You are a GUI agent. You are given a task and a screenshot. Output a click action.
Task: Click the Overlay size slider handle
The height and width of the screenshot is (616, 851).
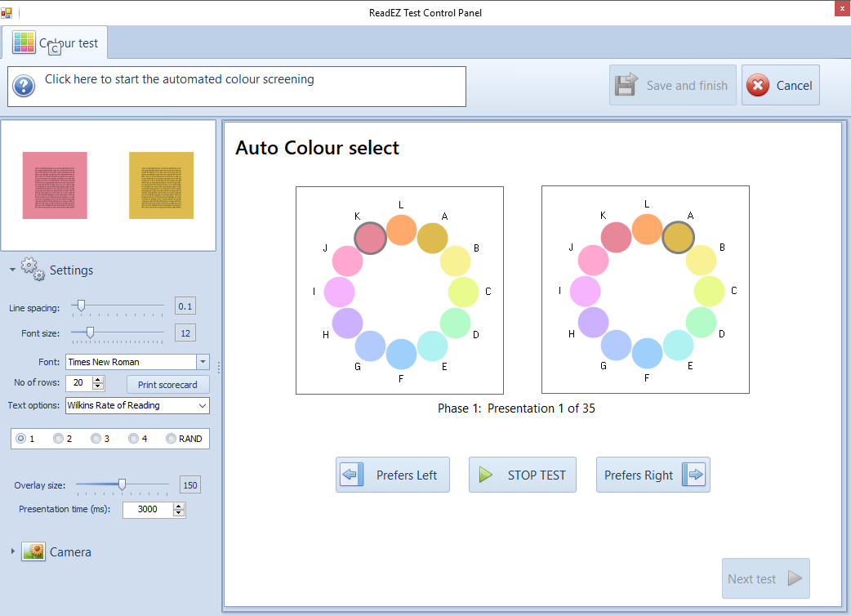coord(122,484)
